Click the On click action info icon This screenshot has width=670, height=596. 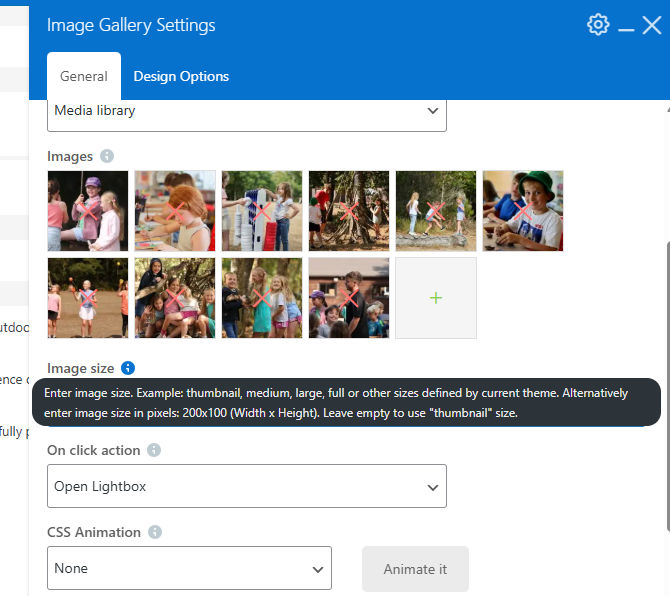coord(154,450)
